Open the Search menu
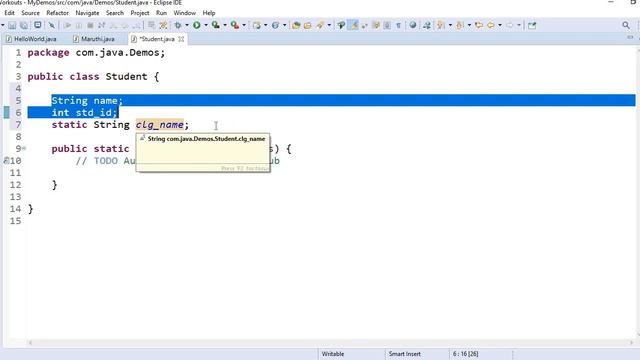640x360 pixels. tap(115, 13)
